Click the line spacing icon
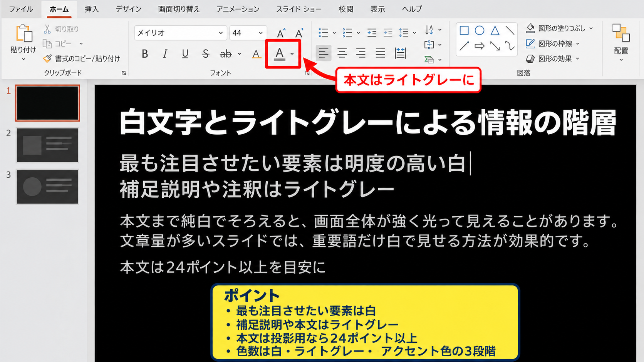This screenshot has height=362, width=644. pyautogui.click(x=404, y=33)
